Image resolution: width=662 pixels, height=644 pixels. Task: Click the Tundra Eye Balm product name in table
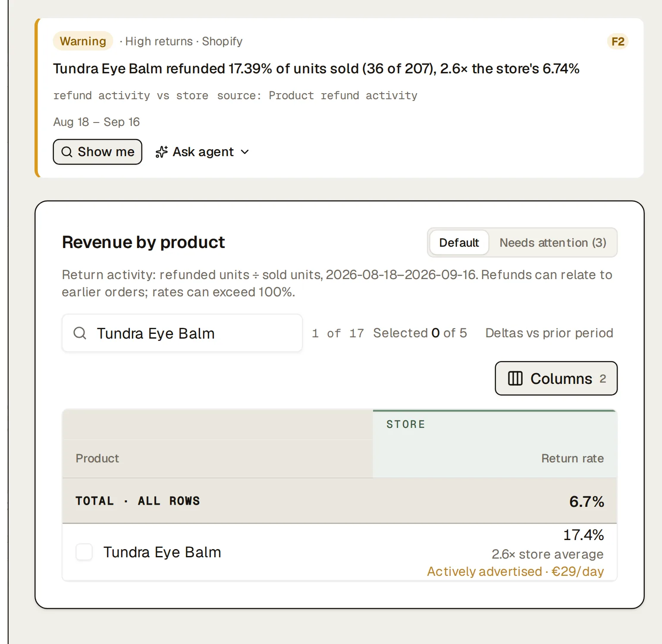pos(162,552)
